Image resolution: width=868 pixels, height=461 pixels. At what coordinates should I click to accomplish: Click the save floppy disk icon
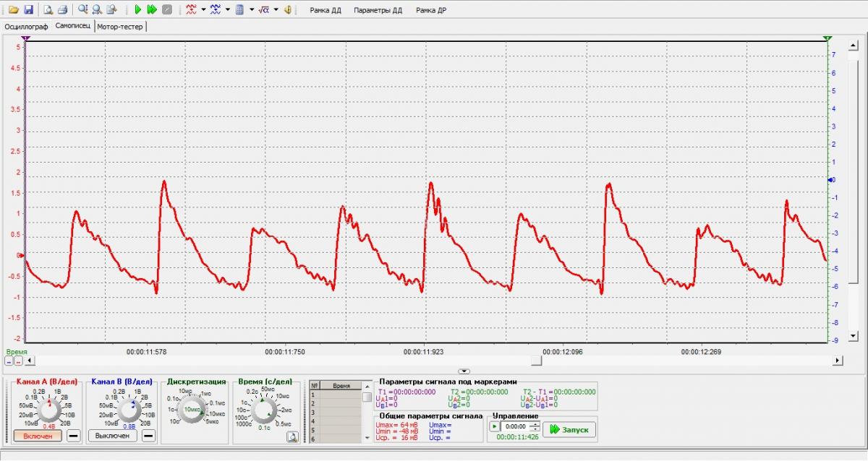(x=28, y=10)
